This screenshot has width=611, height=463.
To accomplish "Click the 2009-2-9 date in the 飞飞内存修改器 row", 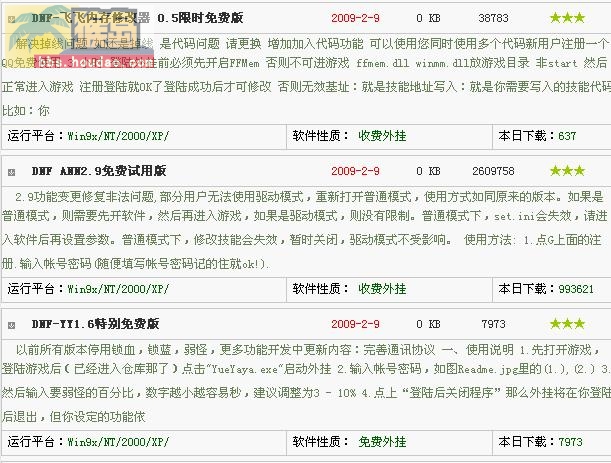I will point(355,18).
